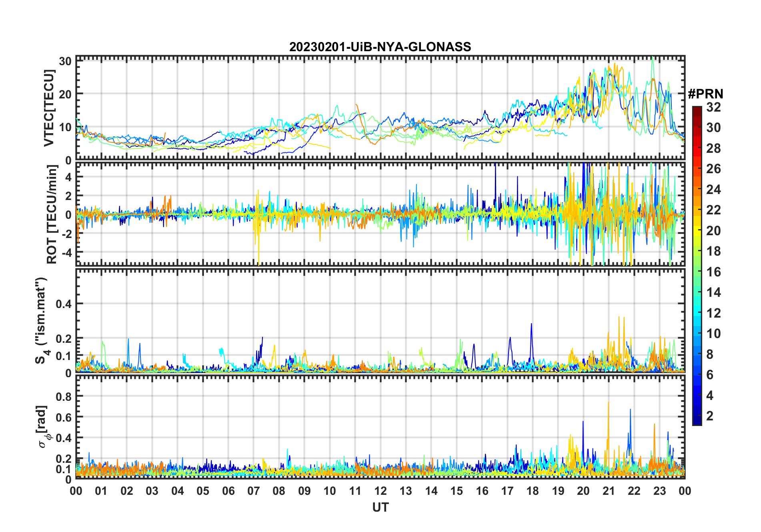This screenshot has width=761, height=532.
Task: Click colorbar tick label 26
Action: click(713, 169)
